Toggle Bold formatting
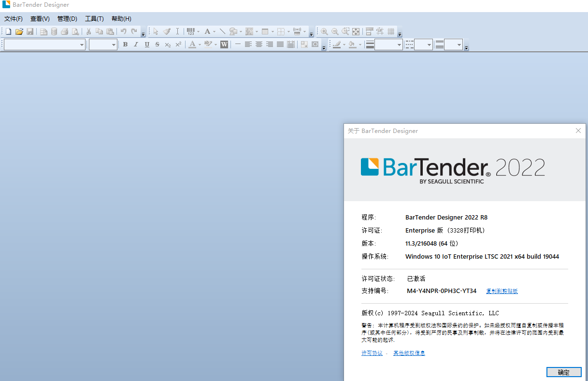This screenshot has height=381, width=588. (x=125, y=44)
